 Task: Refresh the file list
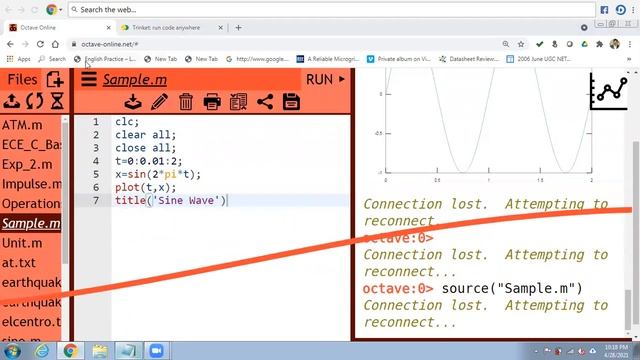coord(35,101)
